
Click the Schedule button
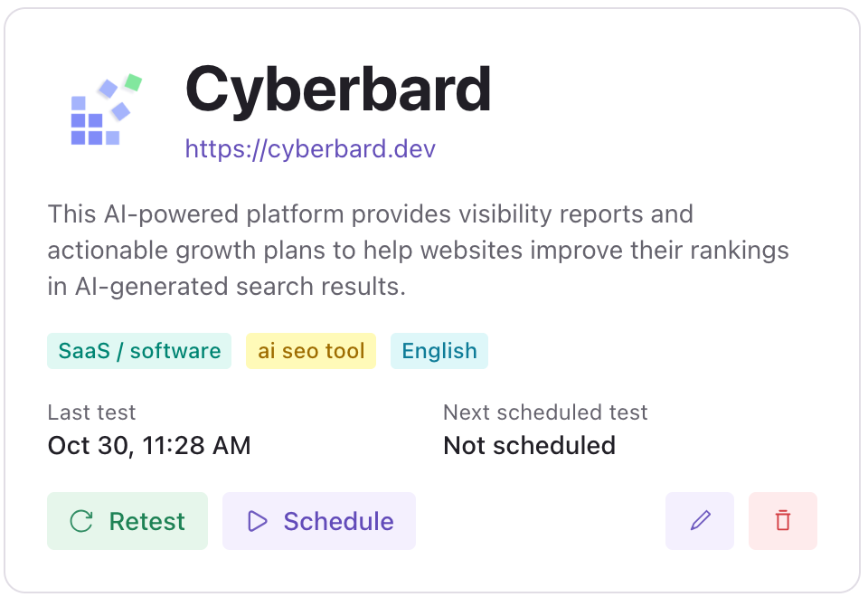click(319, 521)
